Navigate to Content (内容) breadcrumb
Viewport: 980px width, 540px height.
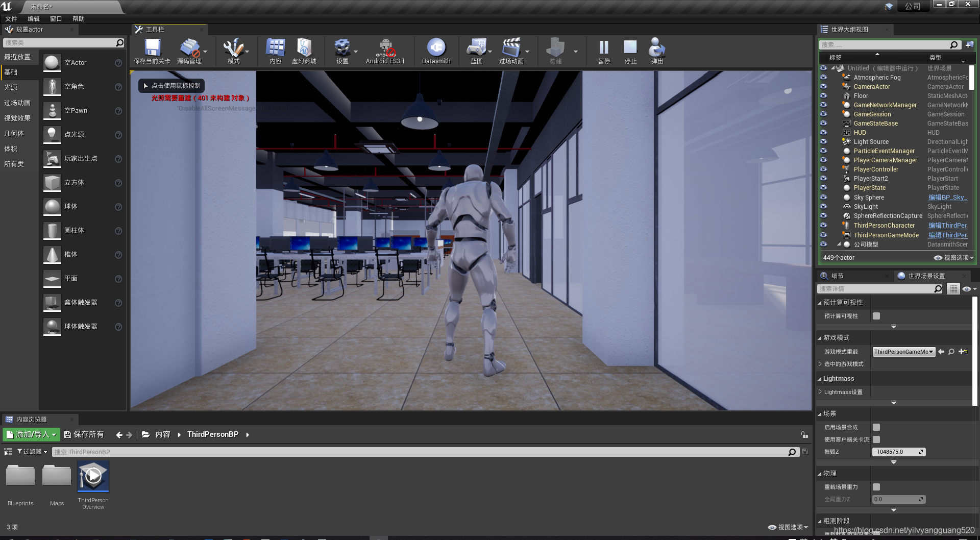[x=163, y=434]
